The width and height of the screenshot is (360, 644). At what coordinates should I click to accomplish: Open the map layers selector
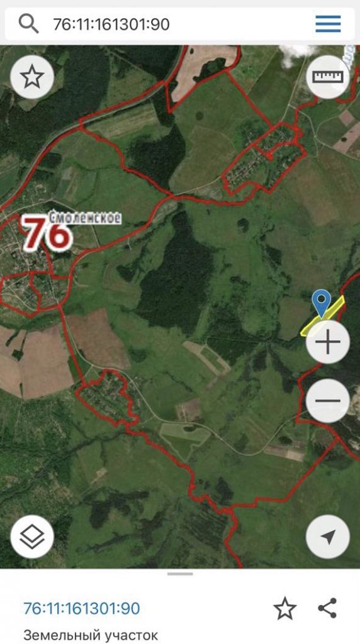[x=32, y=536]
